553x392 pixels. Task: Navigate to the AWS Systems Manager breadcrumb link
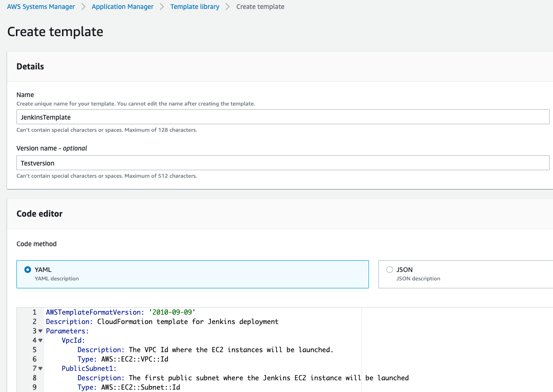click(40, 7)
